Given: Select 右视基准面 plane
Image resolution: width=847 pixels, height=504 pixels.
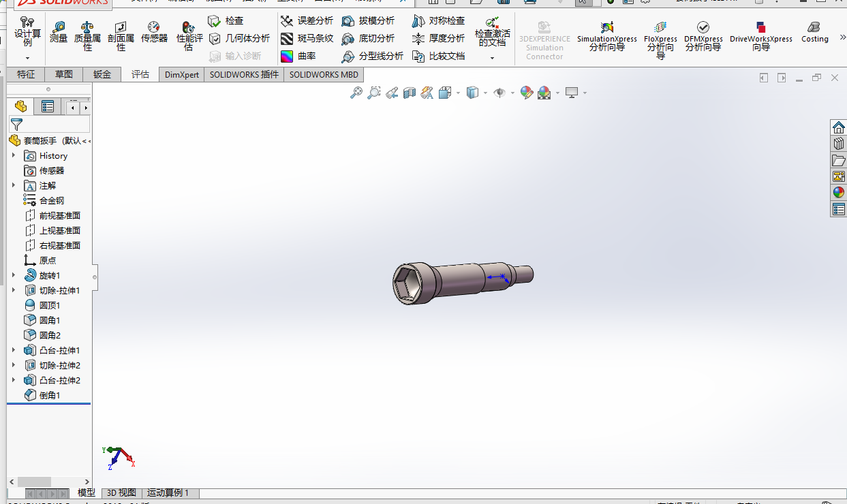Looking at the screenshot, I should [x=52, y=245].
